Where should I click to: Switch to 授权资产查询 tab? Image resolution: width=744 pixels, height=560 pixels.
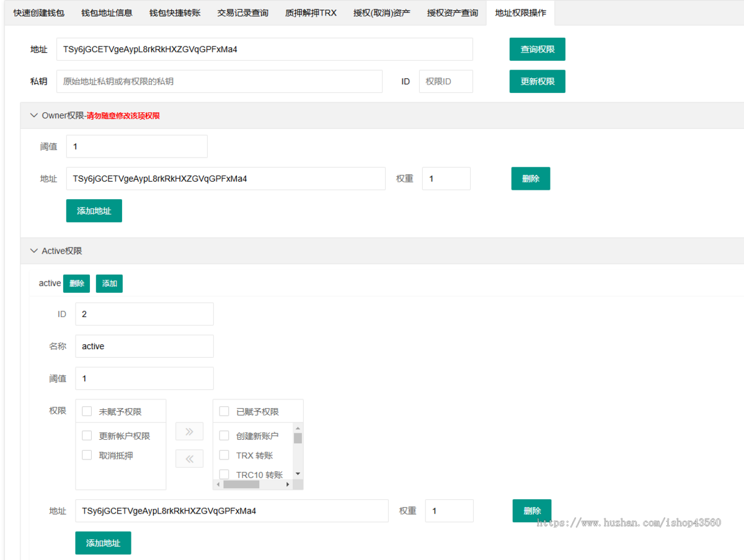(452, 12)
